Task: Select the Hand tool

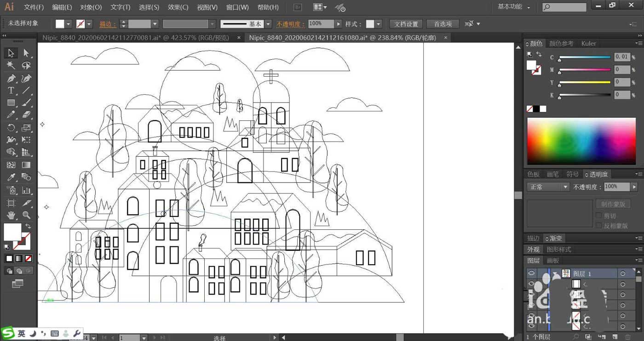Action: [11, 215]
